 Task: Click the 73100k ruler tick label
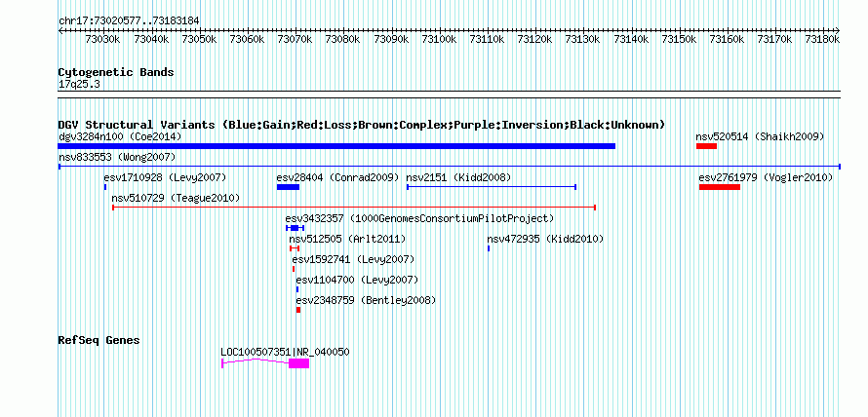[x=439, y=39]
